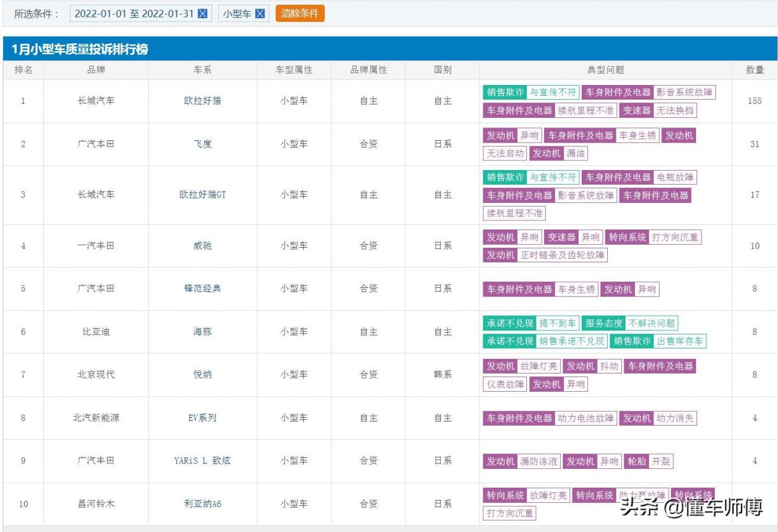Click the 动力电池故障 issue tag

586,418
